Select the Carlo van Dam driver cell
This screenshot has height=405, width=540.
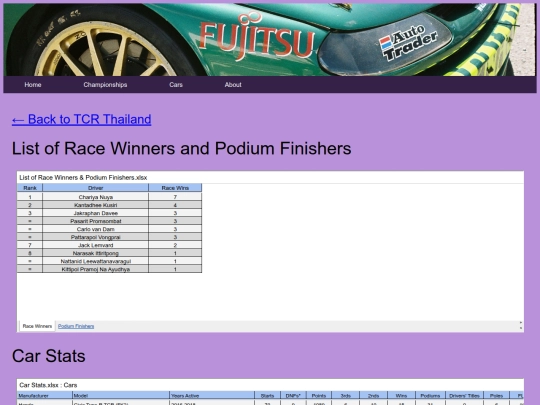[x=96, y=229]
